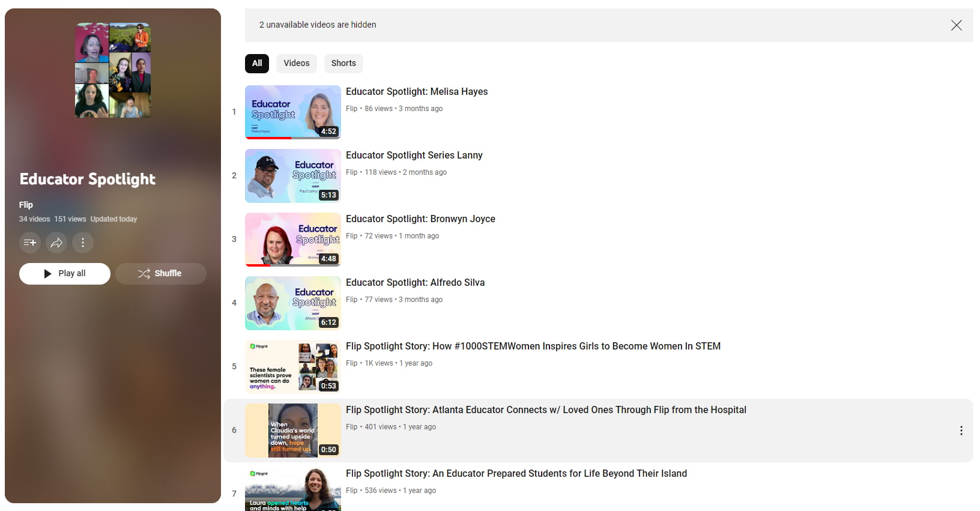Open Flip channel under Alfredo Silva video
The width and height of the screenshot is (980, 511).
click(351, 300)
